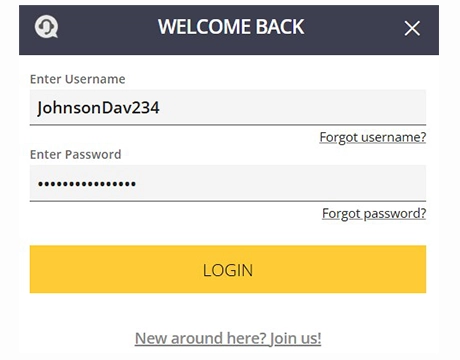Place cursor after the 234 in username
460x360 pixels.
coord(160,108)
